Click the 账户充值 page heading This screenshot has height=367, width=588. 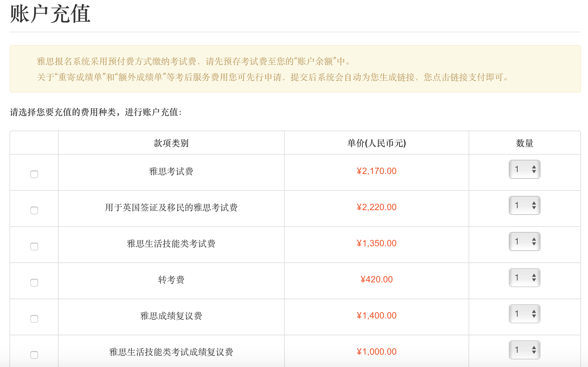tap(50, 14)
